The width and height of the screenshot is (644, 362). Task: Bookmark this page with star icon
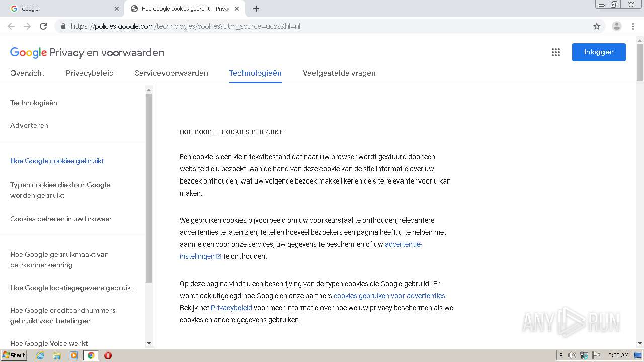pyautogui.click(x=597, y=26)
